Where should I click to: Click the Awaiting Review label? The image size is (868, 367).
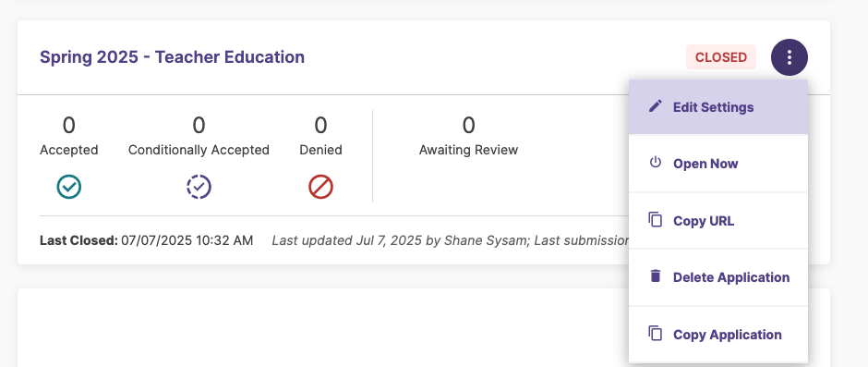pos(468,151)
